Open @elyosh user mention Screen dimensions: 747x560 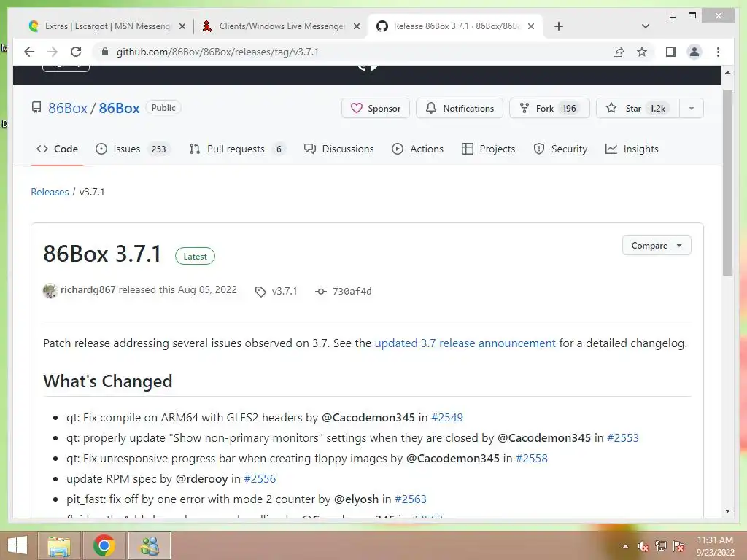click(x=356, y=499)
